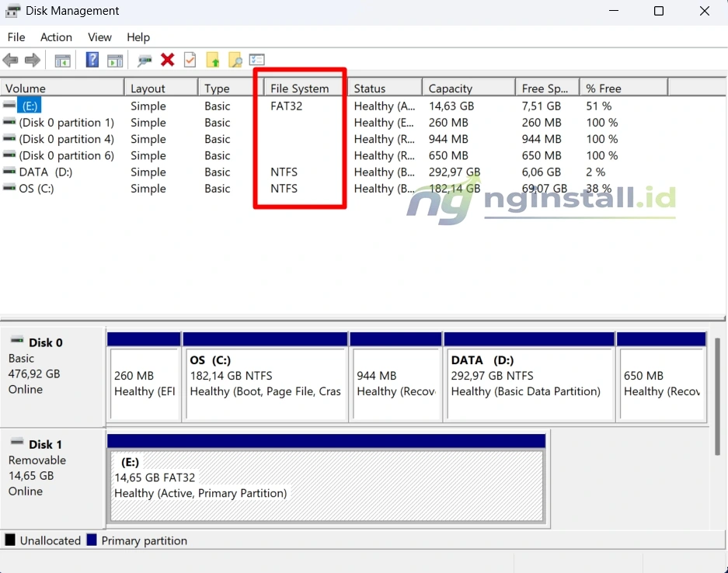Image resolution: width=728 pixels, height=573 pixels.
Task: Click the Connect/Rescan drive toolbar icon
Action: [145, 61]
